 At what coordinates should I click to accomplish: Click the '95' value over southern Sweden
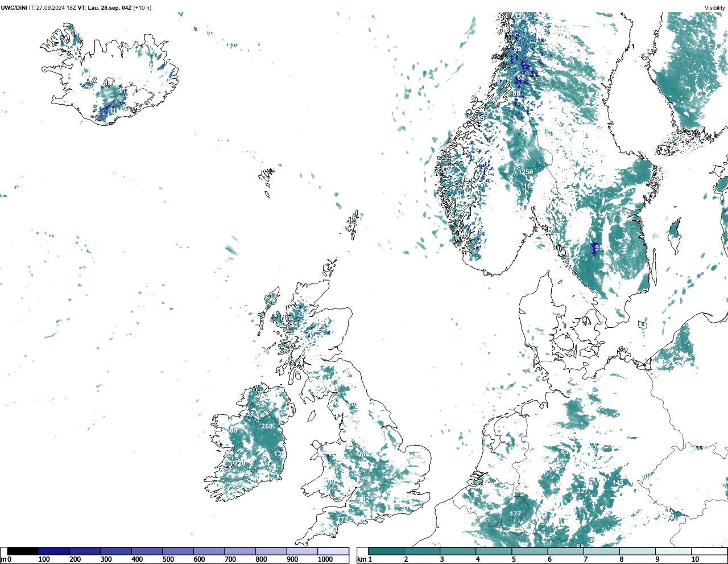[598, 248]
